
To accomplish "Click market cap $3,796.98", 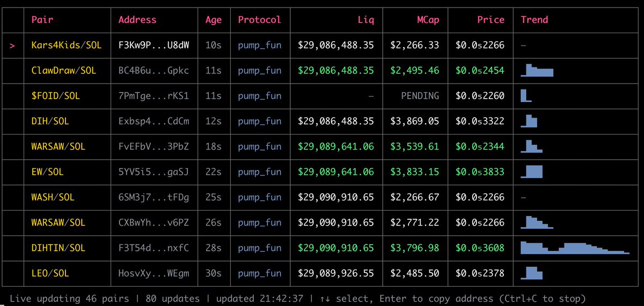I will (x=415, y=248).
